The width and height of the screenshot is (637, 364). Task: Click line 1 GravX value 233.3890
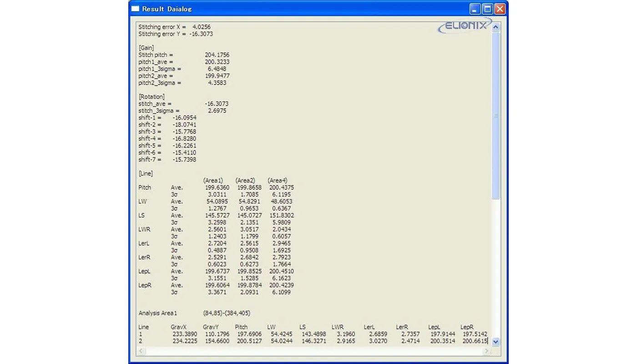(x=185, y=334)
